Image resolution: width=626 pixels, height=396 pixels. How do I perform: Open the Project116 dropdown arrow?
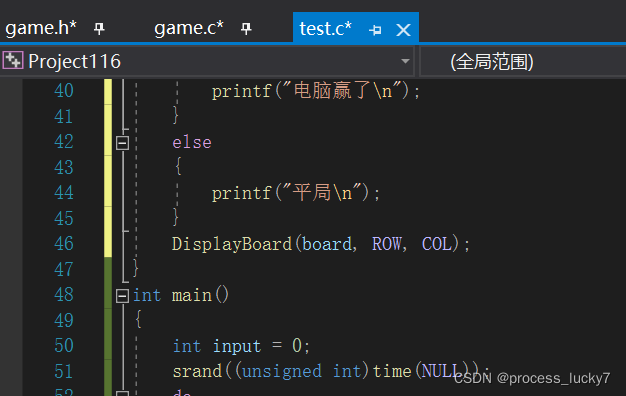coord(405,61)
